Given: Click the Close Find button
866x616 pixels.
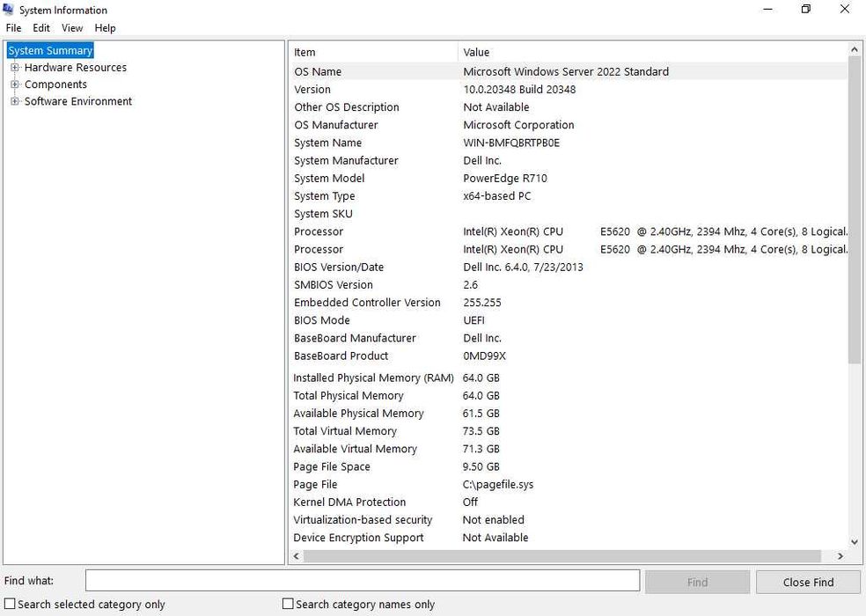Looking at the screenshot, I should [x=808, y=582].
